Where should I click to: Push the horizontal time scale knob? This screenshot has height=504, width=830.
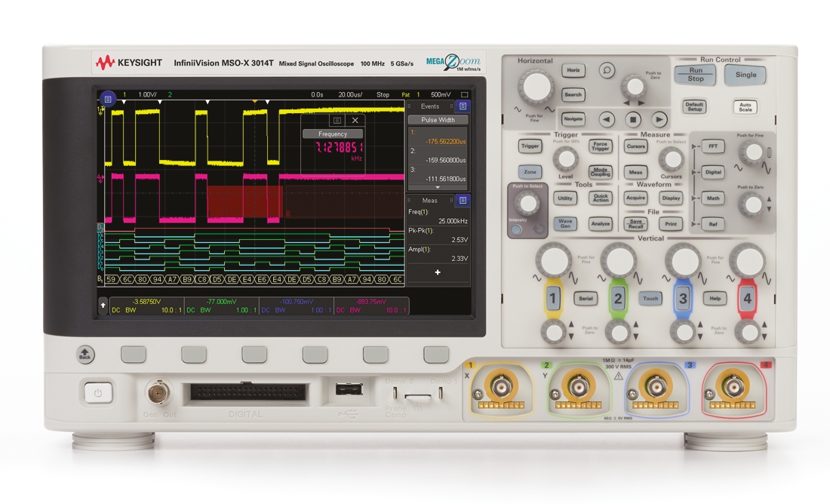(x=536, y=87)
